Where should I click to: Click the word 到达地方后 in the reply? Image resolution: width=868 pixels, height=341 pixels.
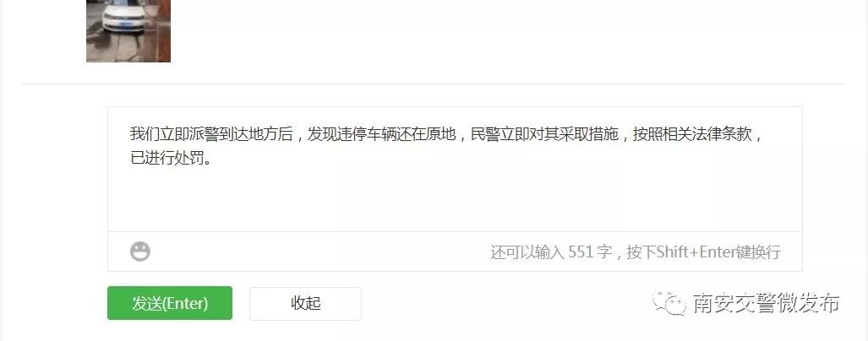(x=256, y=134)
